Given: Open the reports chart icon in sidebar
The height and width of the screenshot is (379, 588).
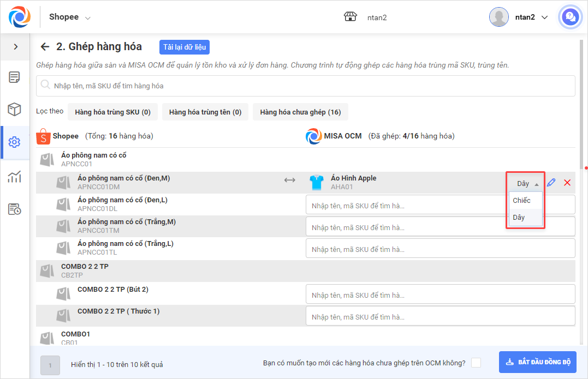Looking at the screenshot, I should 15,176.
